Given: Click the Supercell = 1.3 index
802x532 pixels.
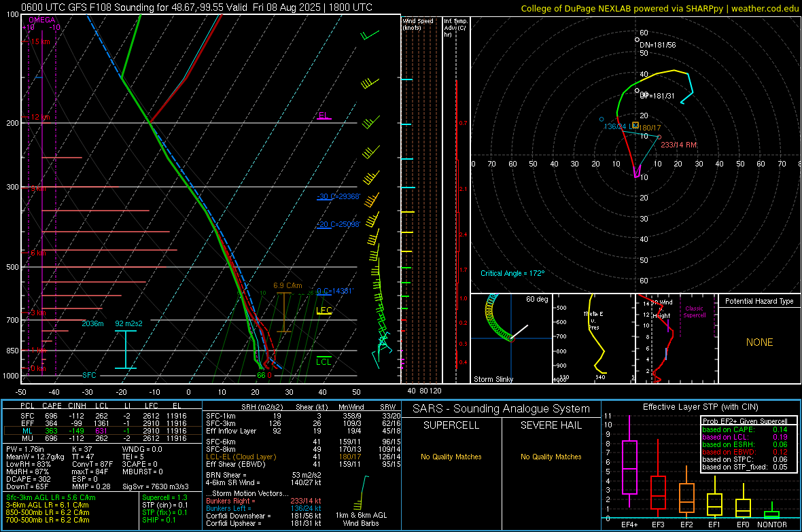Looking at the screenshot, I should point(164,497).
